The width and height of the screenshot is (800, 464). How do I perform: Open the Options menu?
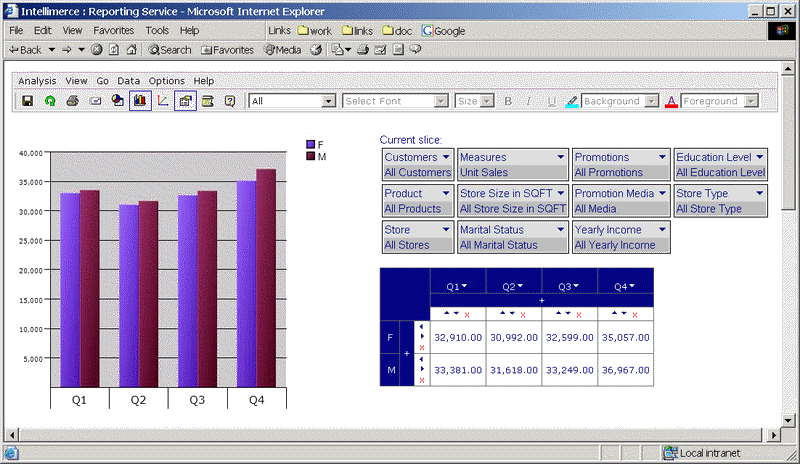click(167, 81)
